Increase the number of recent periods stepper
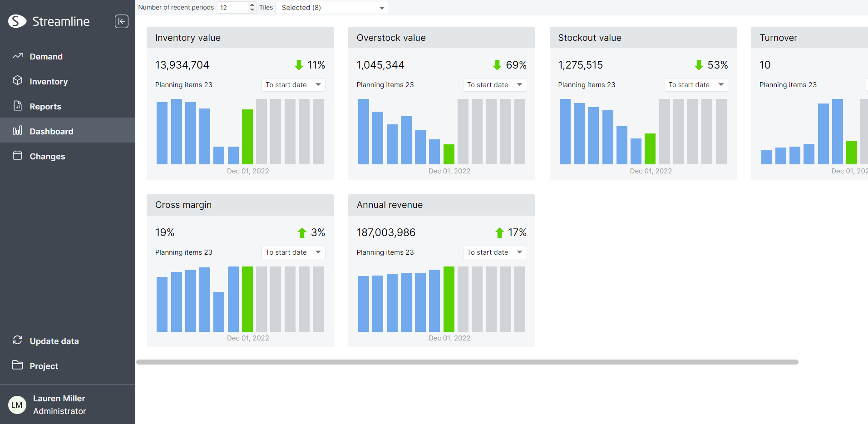868x424 pixels. 252,5
